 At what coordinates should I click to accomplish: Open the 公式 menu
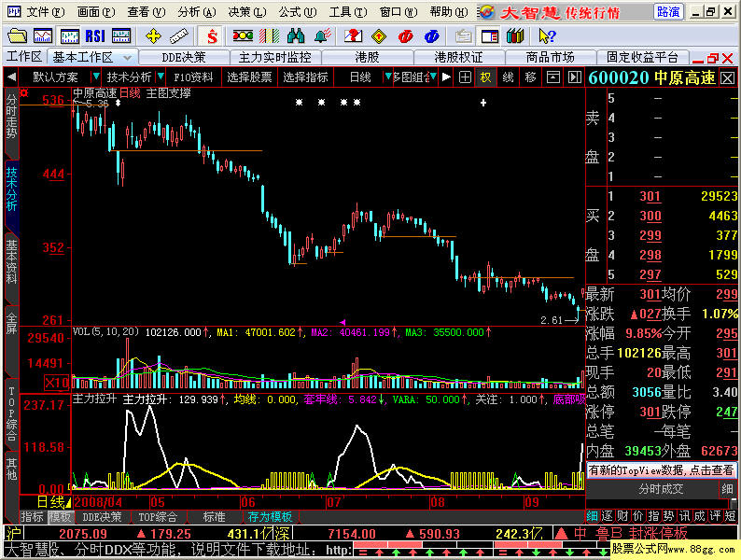coord(298,12)
